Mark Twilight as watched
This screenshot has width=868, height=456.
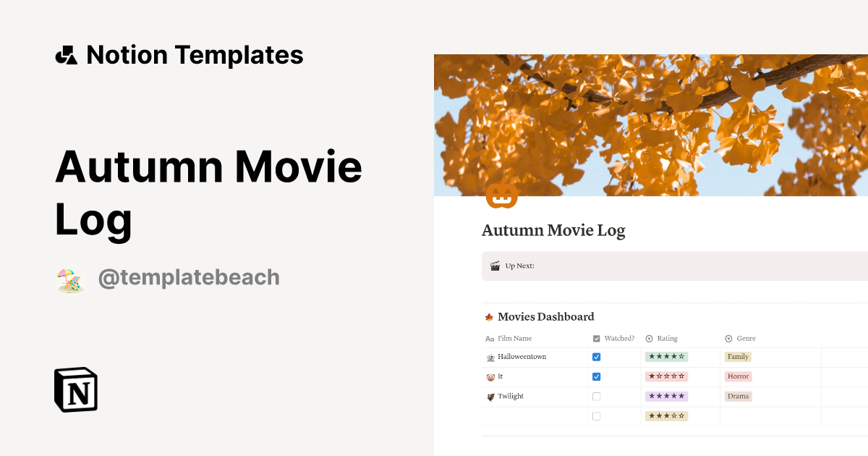tap(596, 396)
